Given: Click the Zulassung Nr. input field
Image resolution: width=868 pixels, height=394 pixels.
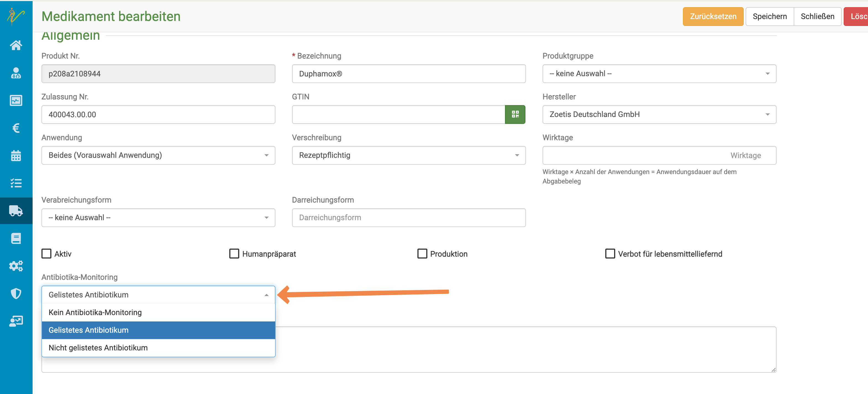Looking at the screenshot, I should (158, 115).
